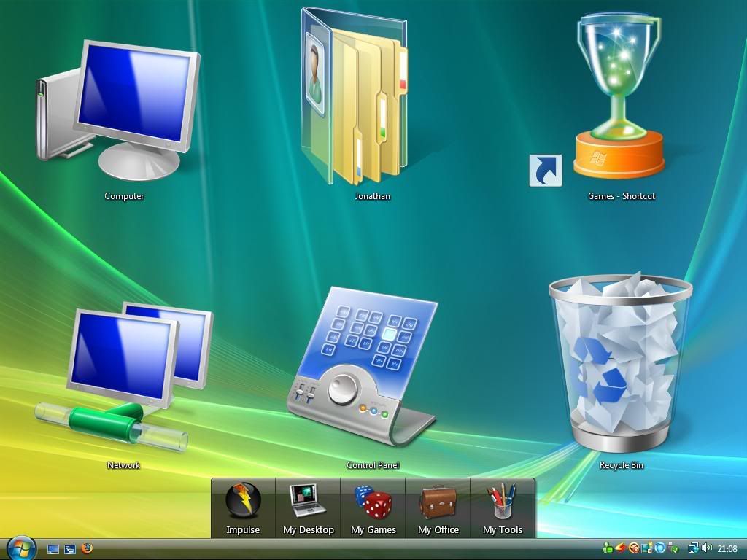
Task: Select the "Network" icon label
Action: coord(123,465)
